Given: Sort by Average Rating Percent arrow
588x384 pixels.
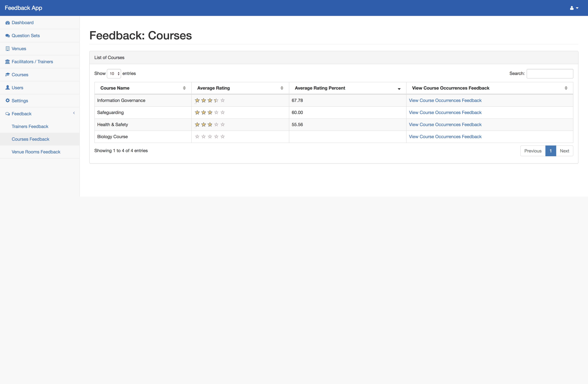Looking at the screenshot, I should (399, 89).
